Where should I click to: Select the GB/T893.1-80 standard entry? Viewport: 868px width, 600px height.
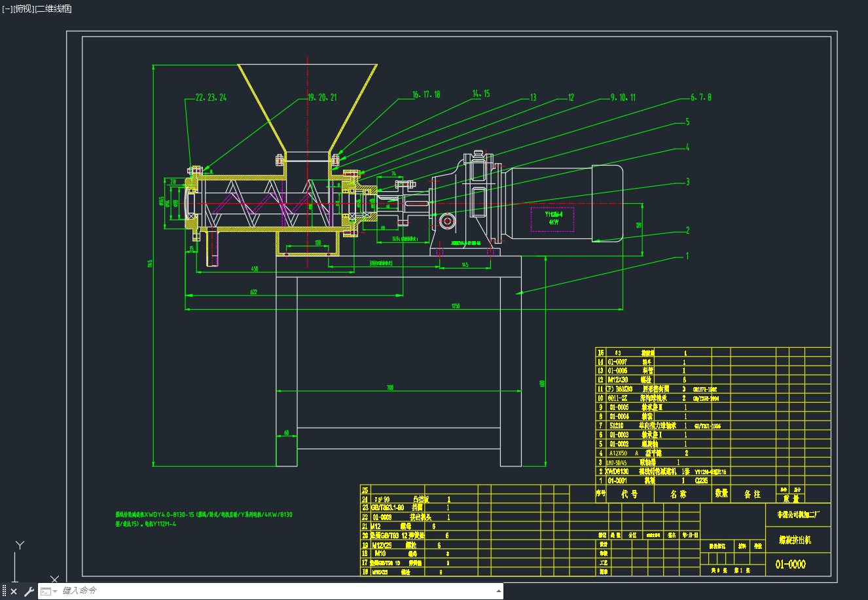pyautogui.click(x=388, y=508)
